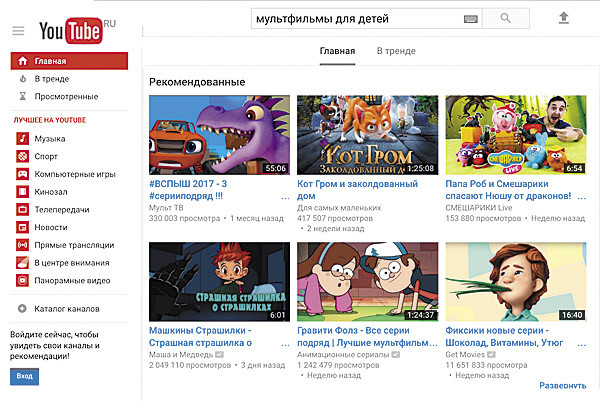600x401 pixels.
Task: Play the Гравити Фолз video thumbnail
Action: tap(367, 282)
